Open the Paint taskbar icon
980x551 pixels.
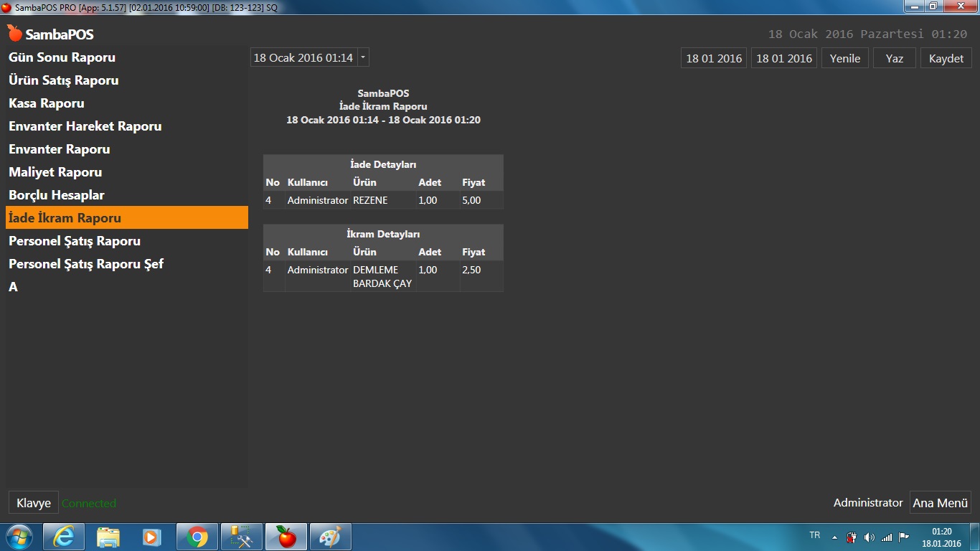point(330,537)
